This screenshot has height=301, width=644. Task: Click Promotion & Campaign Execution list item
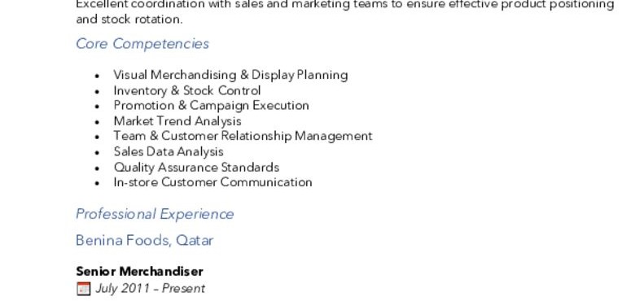211,106
